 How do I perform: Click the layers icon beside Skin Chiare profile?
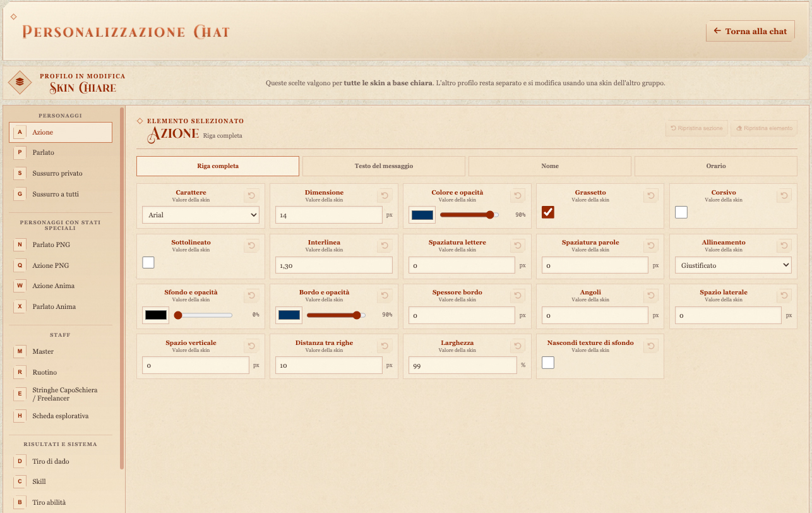(20, 82)
